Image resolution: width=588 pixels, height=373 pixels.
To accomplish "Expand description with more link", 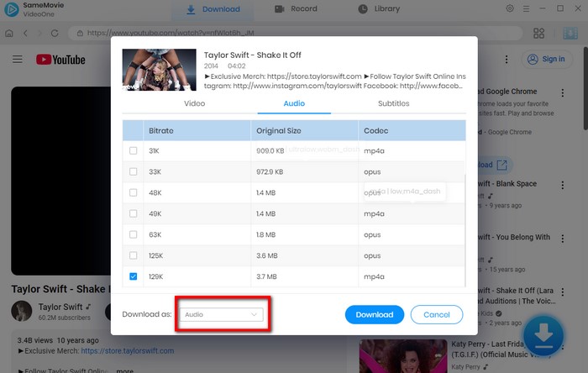I will click(125, 370).
